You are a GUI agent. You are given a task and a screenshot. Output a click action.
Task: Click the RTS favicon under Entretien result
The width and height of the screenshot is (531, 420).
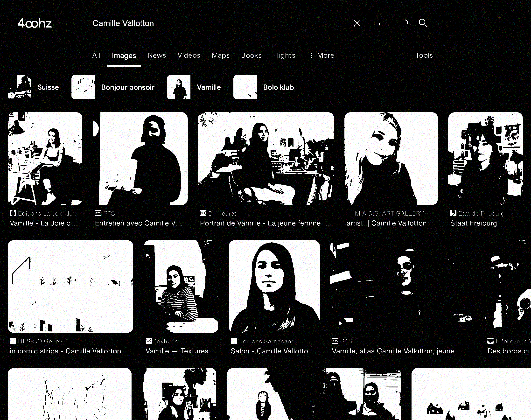point(98,213)
